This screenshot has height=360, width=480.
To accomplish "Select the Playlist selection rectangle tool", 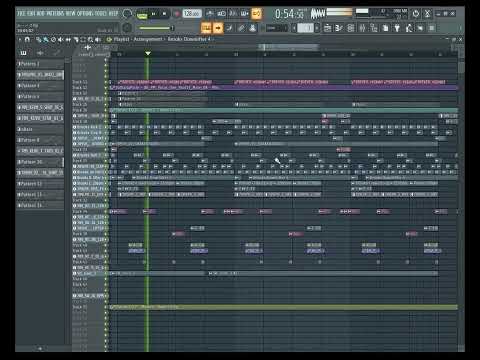I will click(x=83, y=40).
